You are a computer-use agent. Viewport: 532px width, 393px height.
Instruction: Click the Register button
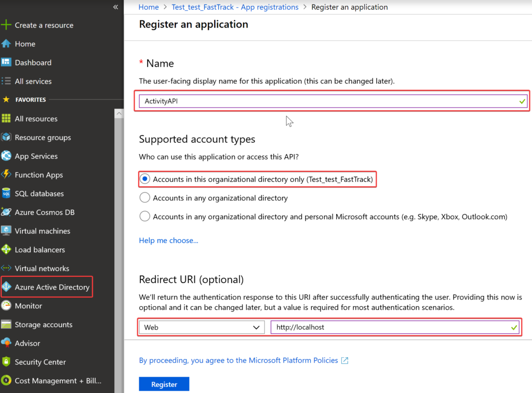[x=164, y=384]
